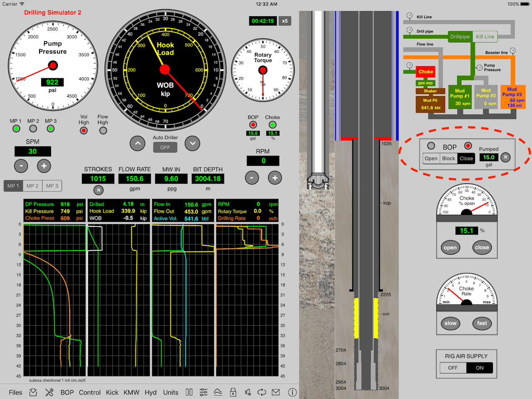
Task: Toggle the MP 2 indicator light
Action: pos(33,129)
